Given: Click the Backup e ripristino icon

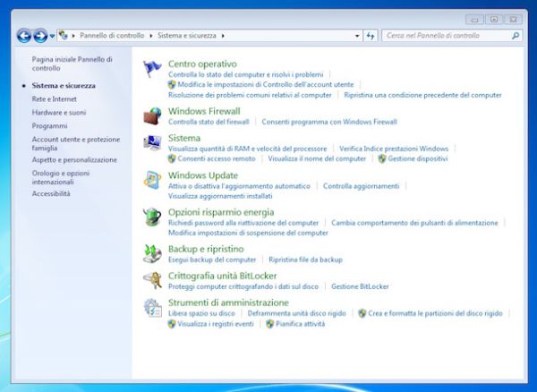Looking at the screenshot, I should 153,253.
